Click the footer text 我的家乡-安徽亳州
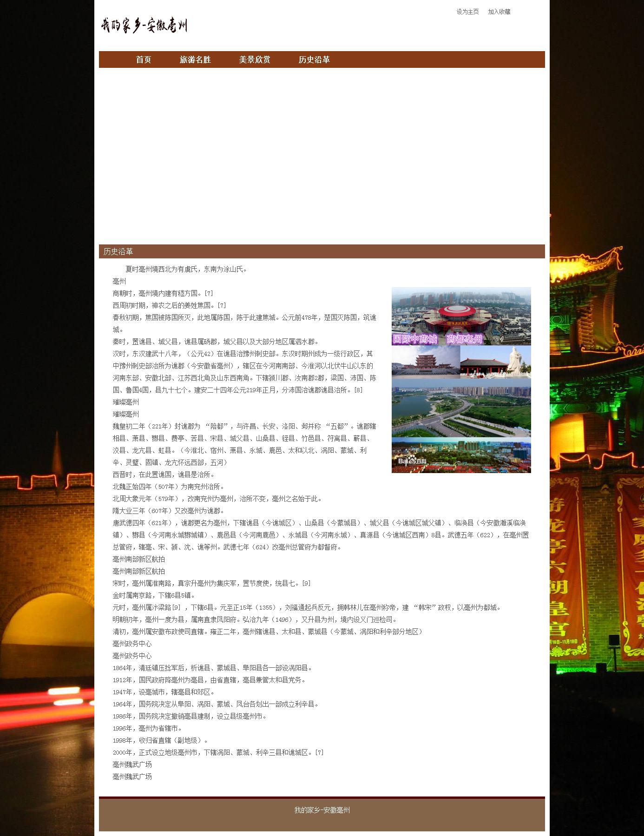 pos(322,810)
